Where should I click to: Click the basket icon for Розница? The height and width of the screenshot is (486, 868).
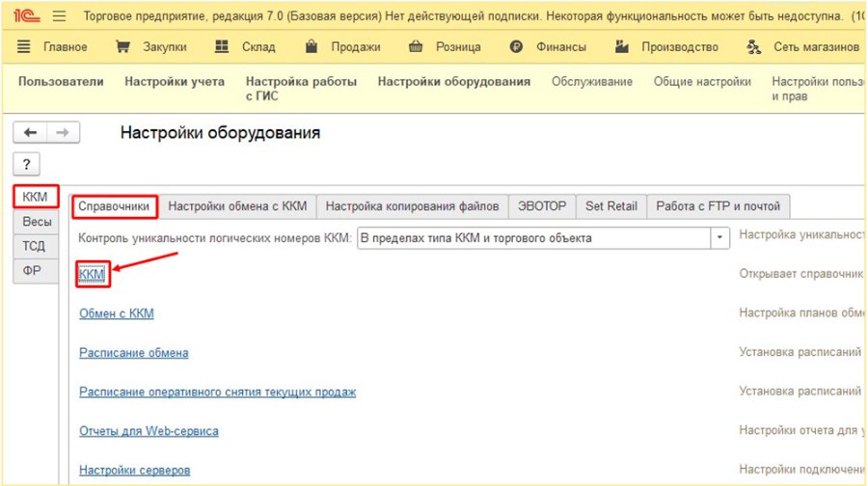[415, 46]
